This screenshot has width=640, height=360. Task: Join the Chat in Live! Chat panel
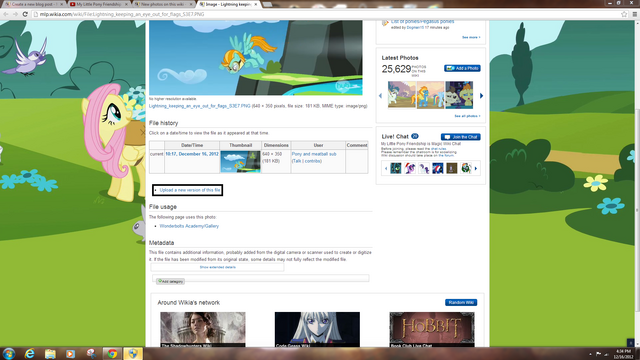tap(460, 137)
